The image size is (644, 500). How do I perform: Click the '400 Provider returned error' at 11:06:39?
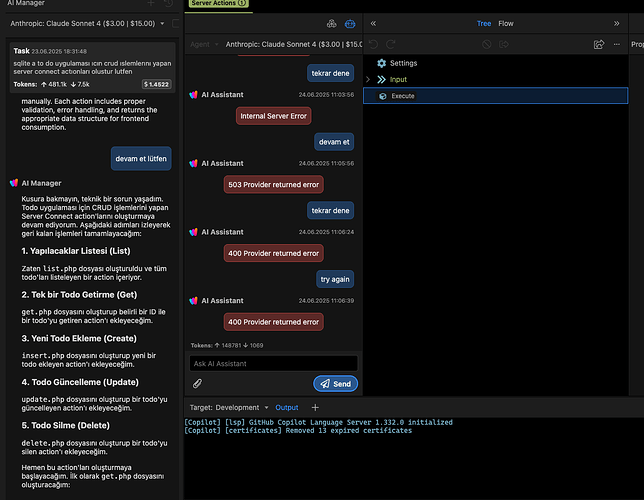click(x=274, y=322)
